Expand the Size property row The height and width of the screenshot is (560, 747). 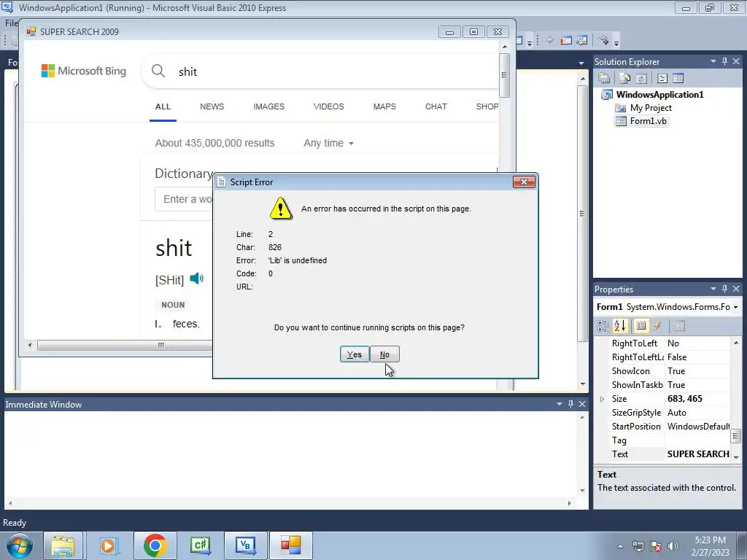pos(602,399)
